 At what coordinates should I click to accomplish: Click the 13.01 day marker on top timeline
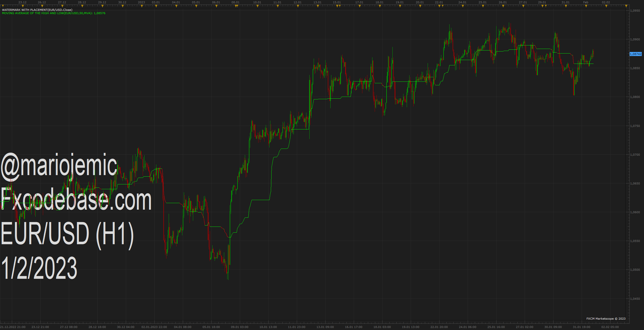pos(317,2)
